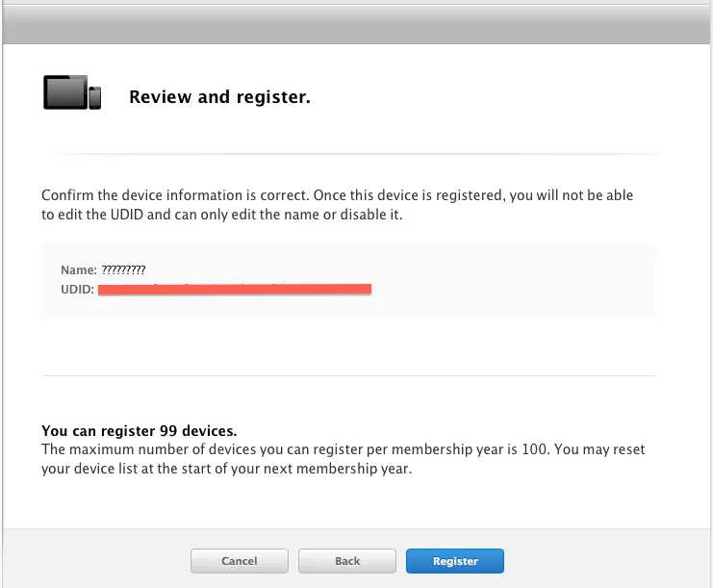Click the blue Register button

pyautogui.click(x=455, y=561)
